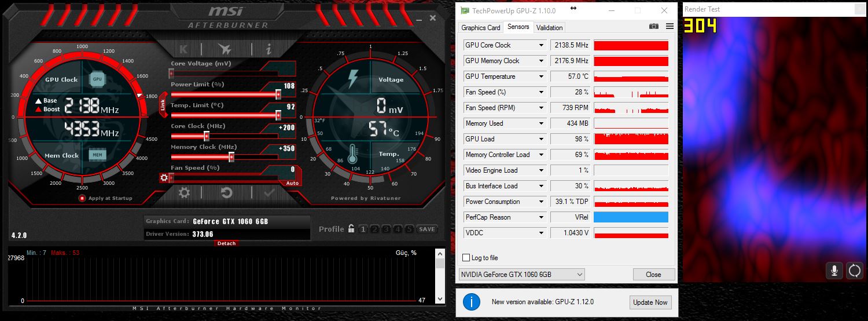Save the profile with the SAVE button

pos(427,229)
